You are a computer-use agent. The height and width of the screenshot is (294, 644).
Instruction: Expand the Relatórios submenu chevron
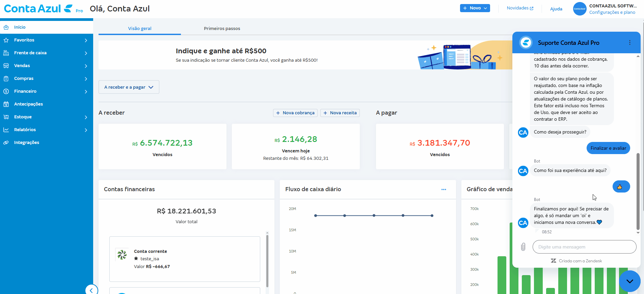(86, 130)
